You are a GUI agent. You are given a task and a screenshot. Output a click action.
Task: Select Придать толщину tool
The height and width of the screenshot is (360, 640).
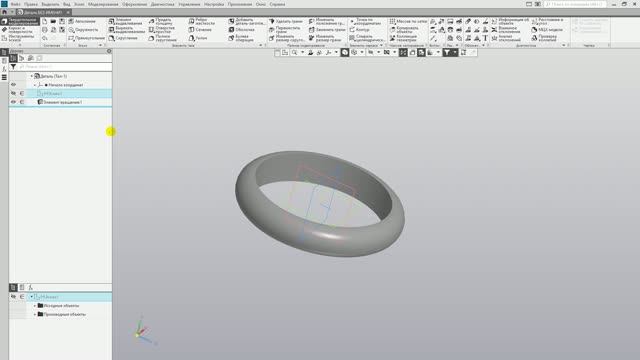(160, 21)
